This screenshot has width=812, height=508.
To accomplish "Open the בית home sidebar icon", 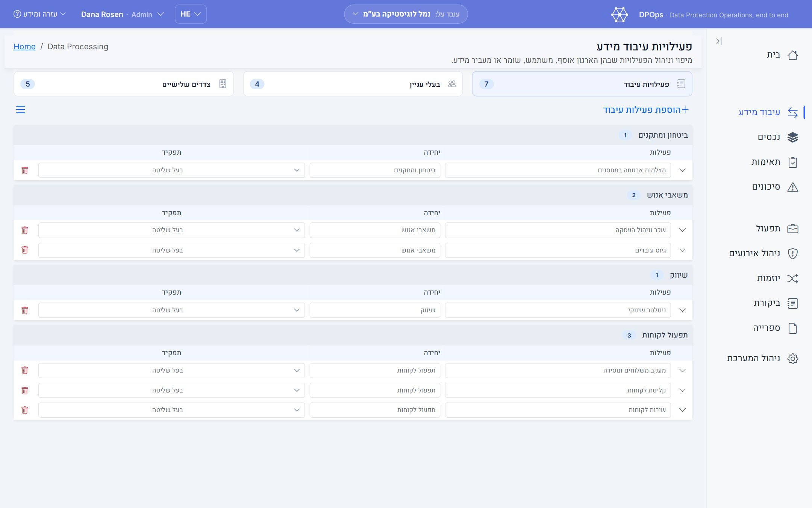I will coord(793,55).
